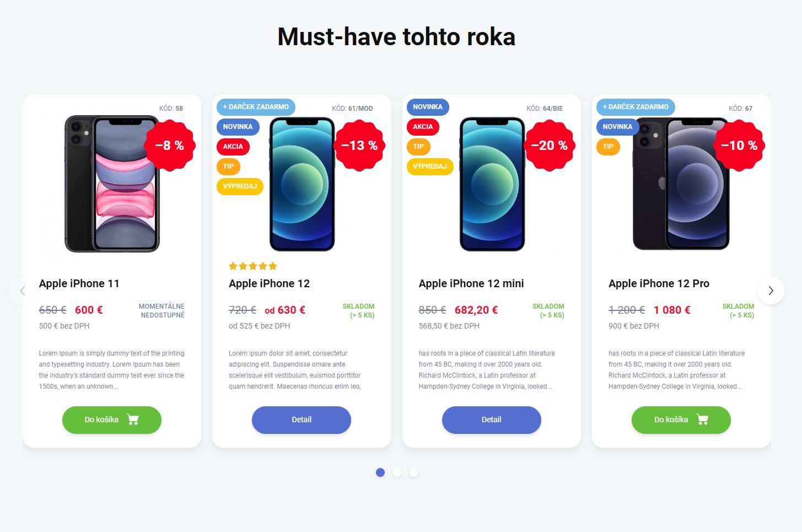Screen dimensions: 802x532
Task: Click the Darček zadarmo tag on iPhone 12
Action: click(x=256, y=107)
